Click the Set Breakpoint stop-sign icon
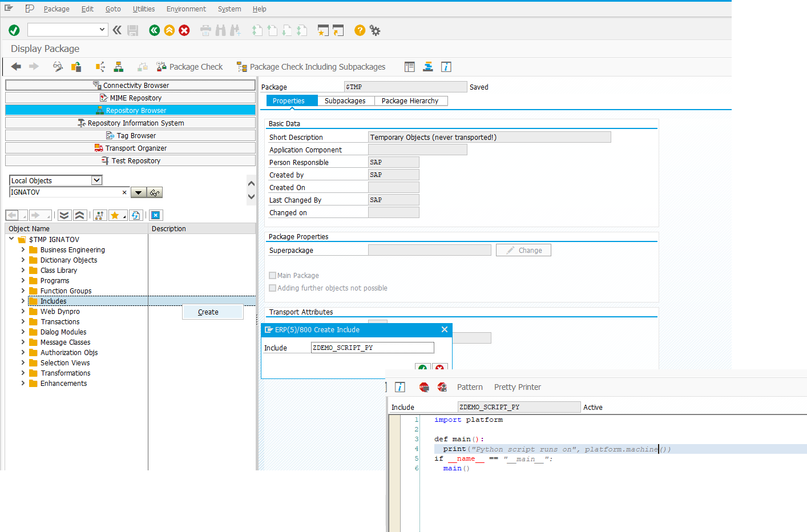The height and width of the screenshot is (532, 807). pyautogui.click(x=424, y=387)
